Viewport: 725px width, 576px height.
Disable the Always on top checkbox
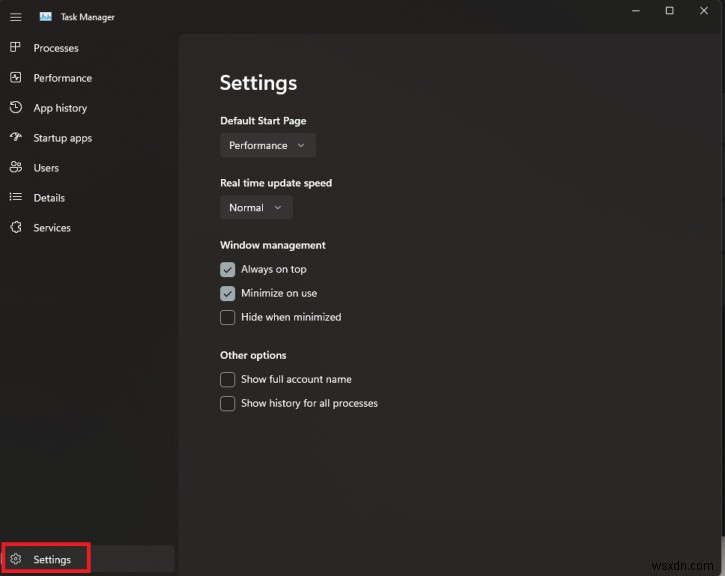227,270
